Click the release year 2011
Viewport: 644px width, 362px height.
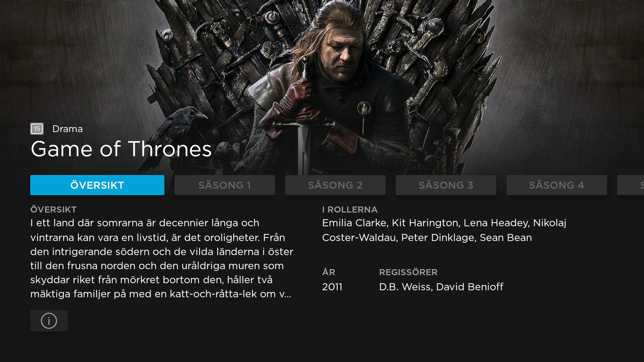tap(332, 287)
